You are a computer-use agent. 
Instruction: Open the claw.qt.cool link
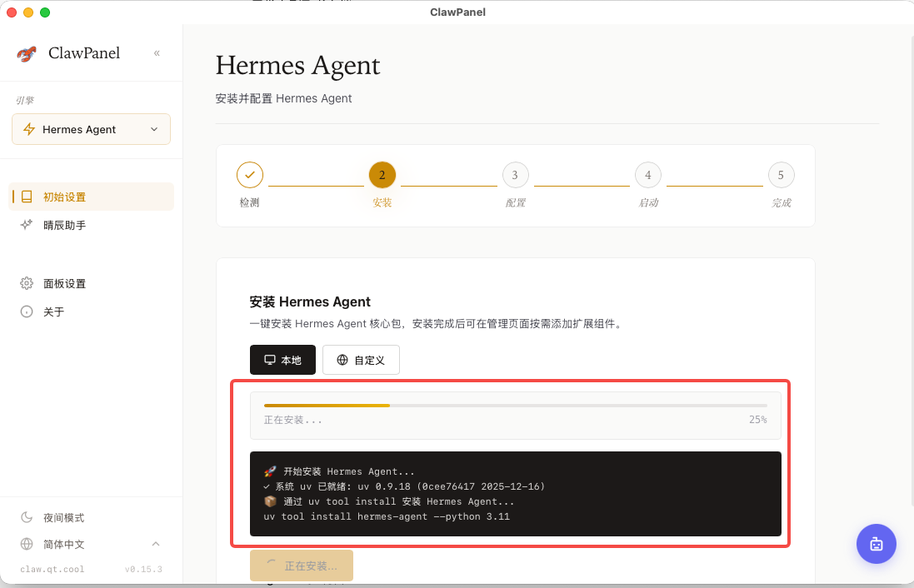pyautogui.click(x=52, y=570)
